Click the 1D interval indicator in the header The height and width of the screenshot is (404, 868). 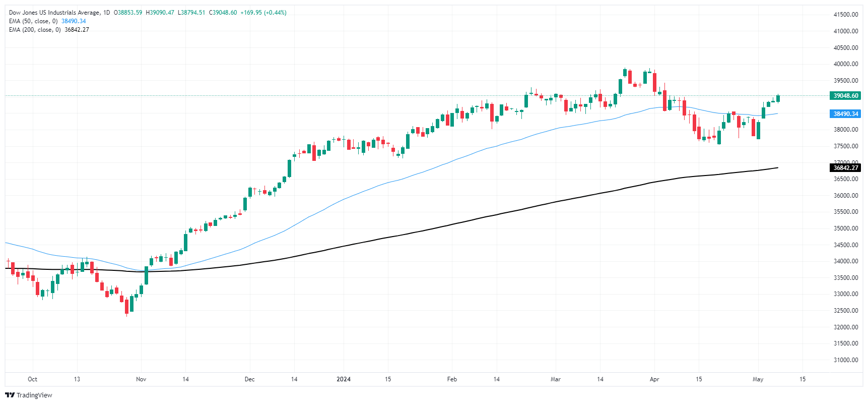tap(106, 13)
